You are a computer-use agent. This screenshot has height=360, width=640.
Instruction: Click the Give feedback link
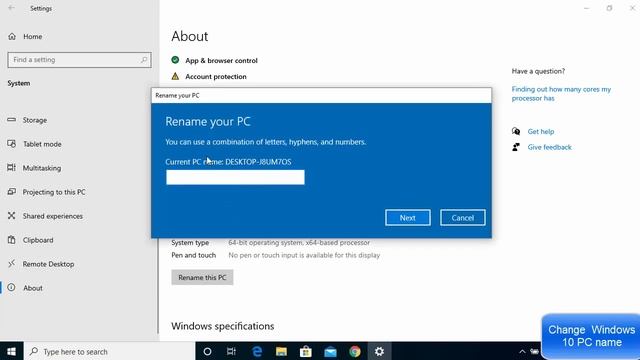549,147
